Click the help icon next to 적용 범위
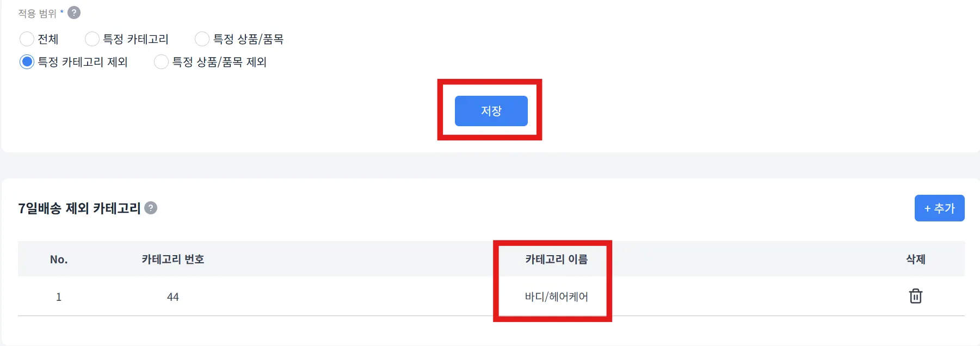 coord(74,13)
